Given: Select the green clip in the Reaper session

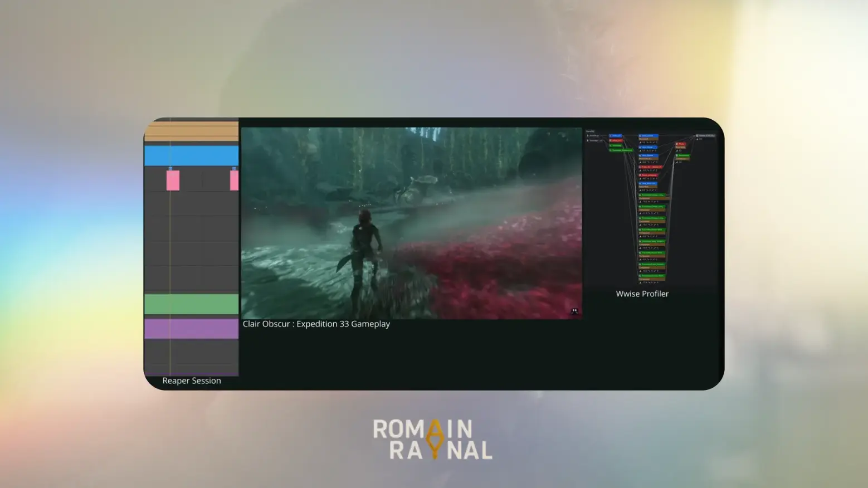Looking at the screenshot, I should tap(191, 304).
